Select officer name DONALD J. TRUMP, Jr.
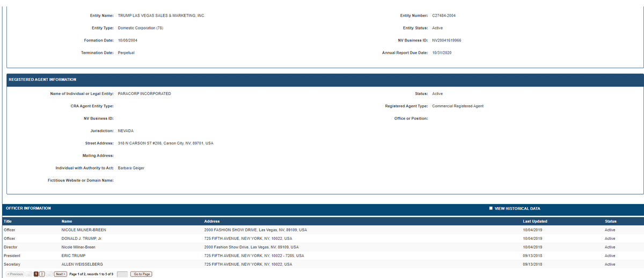 point(82,238)
